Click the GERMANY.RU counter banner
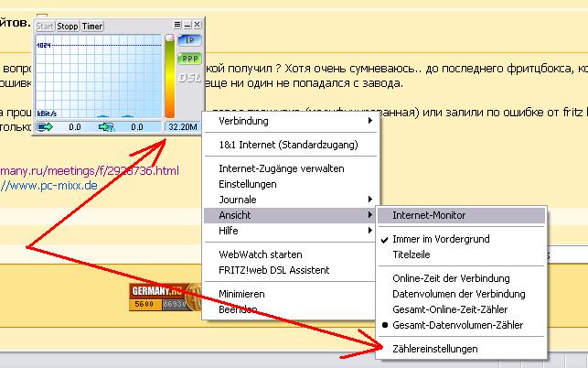 point(165,297)
